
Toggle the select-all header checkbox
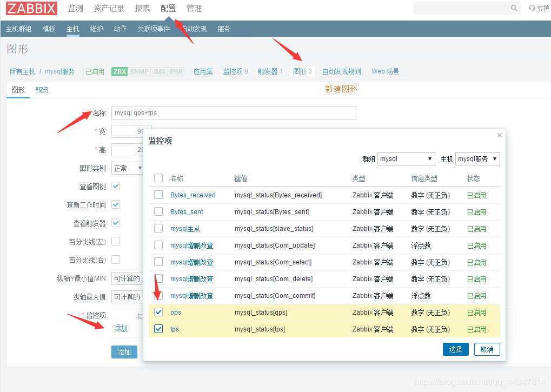coord(158,178)
